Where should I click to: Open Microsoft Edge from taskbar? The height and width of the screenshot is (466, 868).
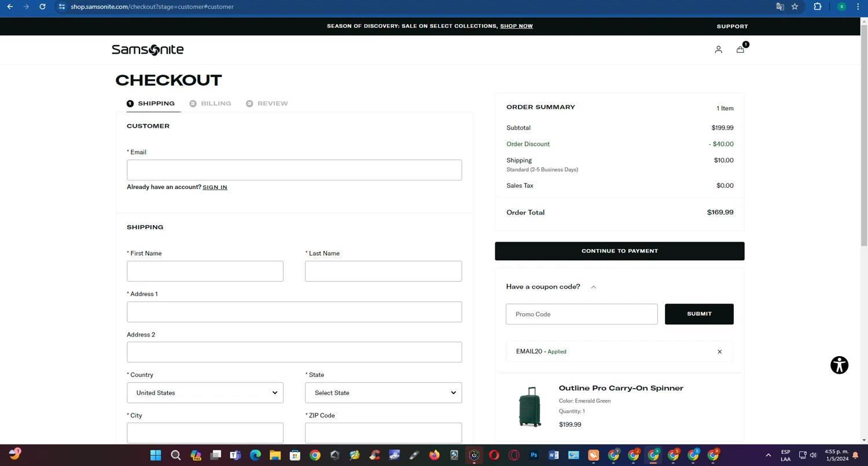pyautogui.click(x=255, y=455)
